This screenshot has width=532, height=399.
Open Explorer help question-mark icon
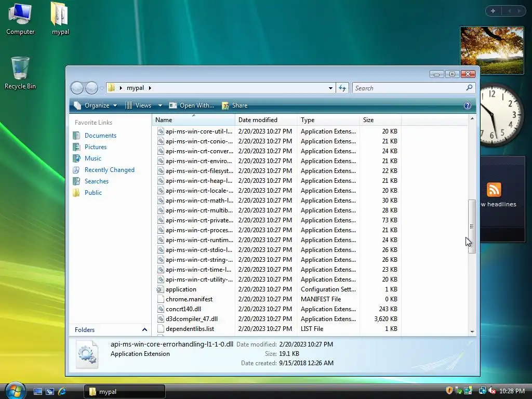(x=467, y=105)
